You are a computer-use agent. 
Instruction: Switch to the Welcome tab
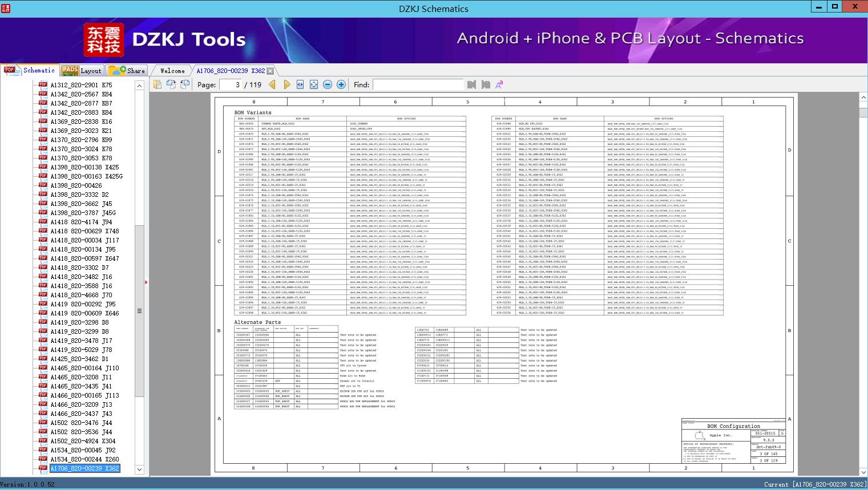(172, 71)
